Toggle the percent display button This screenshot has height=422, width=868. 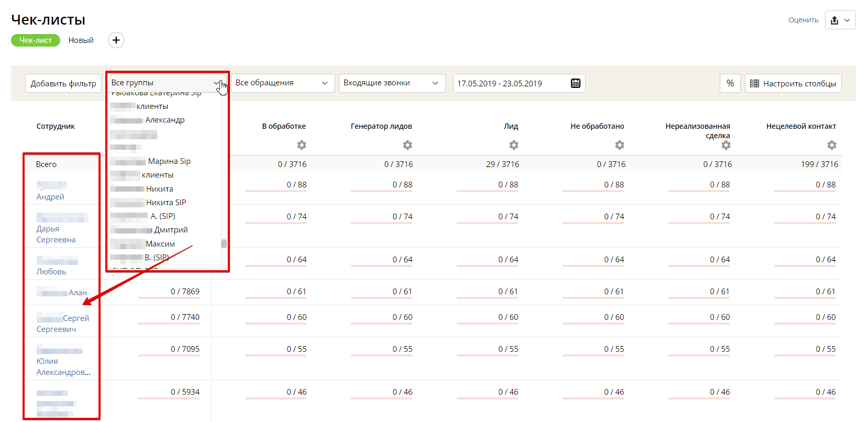point(730,83)
